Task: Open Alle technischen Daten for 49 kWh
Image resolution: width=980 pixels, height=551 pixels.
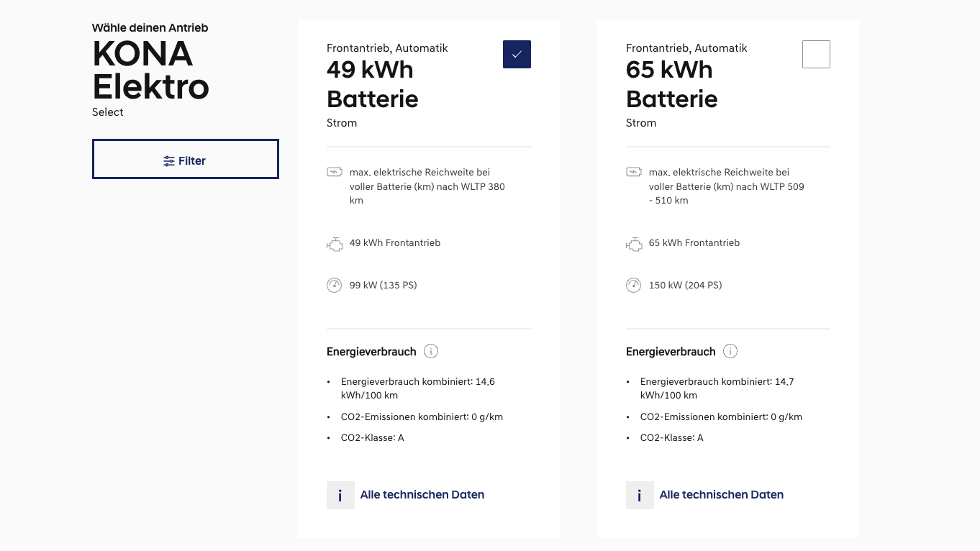Action: [x=422, y=495]
